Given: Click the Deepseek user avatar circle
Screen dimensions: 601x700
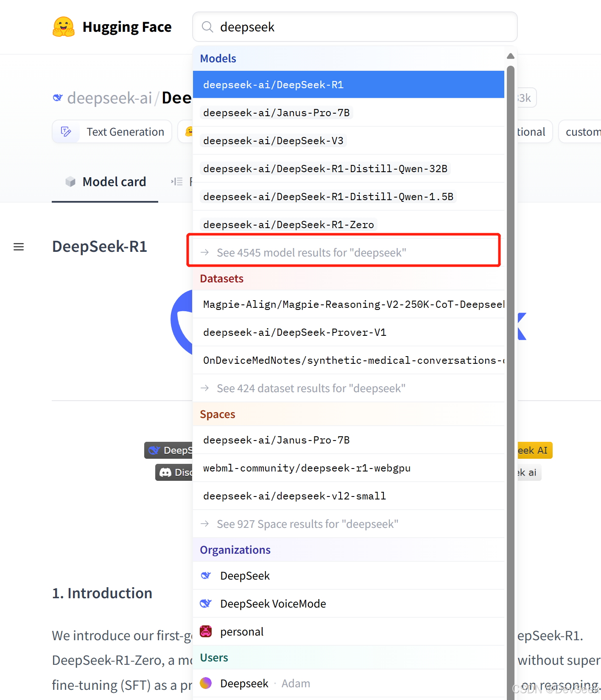Looking at the screenshot, I should point(206,683).
